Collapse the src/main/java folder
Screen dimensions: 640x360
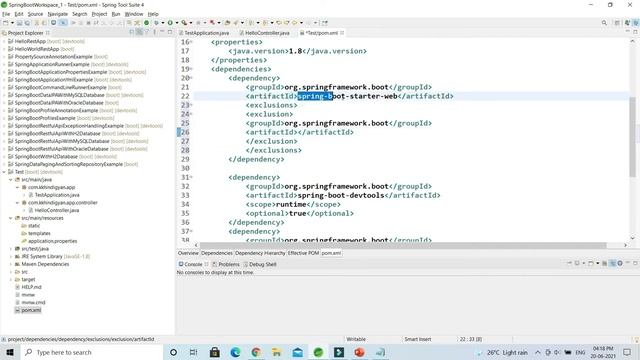11,180
